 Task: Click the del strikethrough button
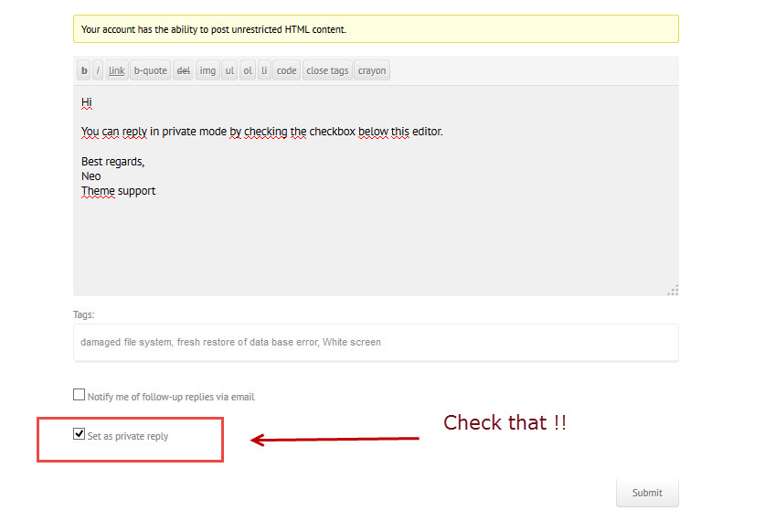183,70
